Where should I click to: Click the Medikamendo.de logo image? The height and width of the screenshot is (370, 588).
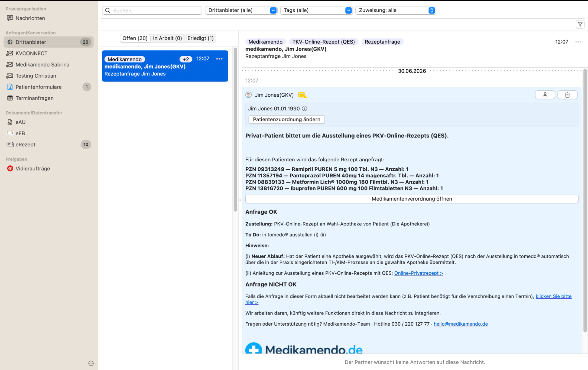tap(304, 348)
